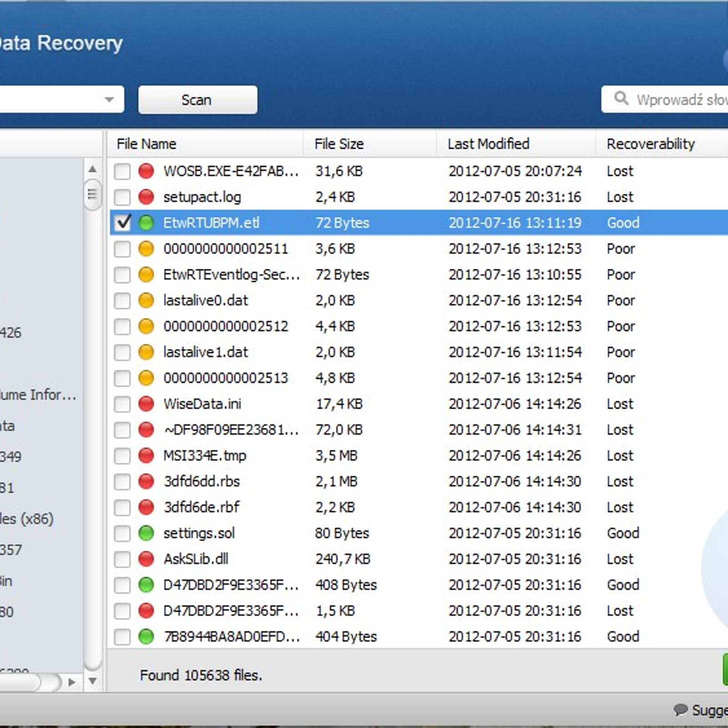Select the file name 3dfd6de.rbf
Image resolution: width=728 pixels, height=728 pixels.
coord(202,507)
